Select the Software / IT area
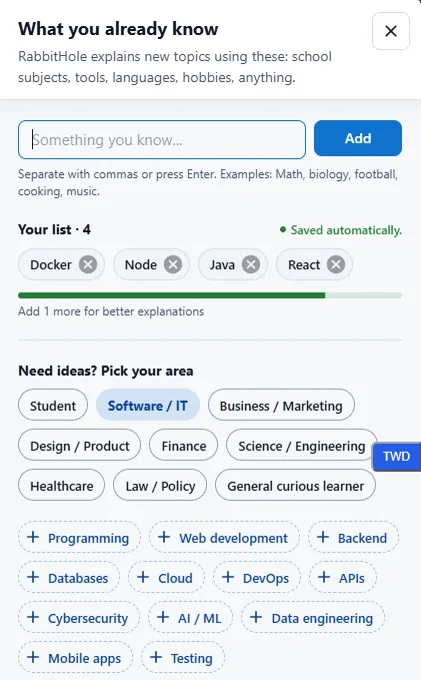The height and width of the screenshot is (680, 421). click(x=148, y=405)
